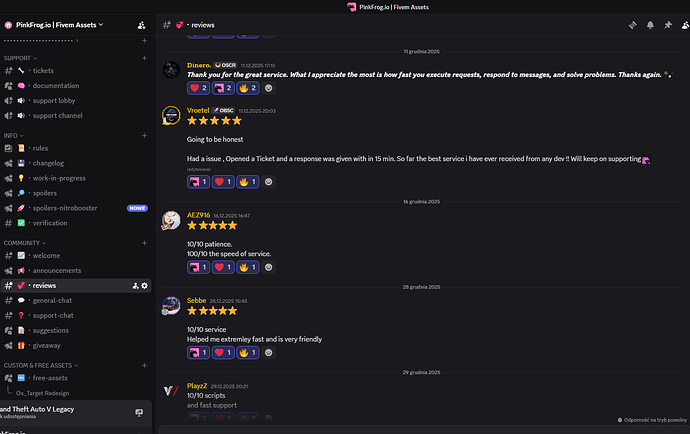Open the PinkFrog.io server dropdown menu
The image size is (690, 434).
pyautogui.click(x=60, y=24)
